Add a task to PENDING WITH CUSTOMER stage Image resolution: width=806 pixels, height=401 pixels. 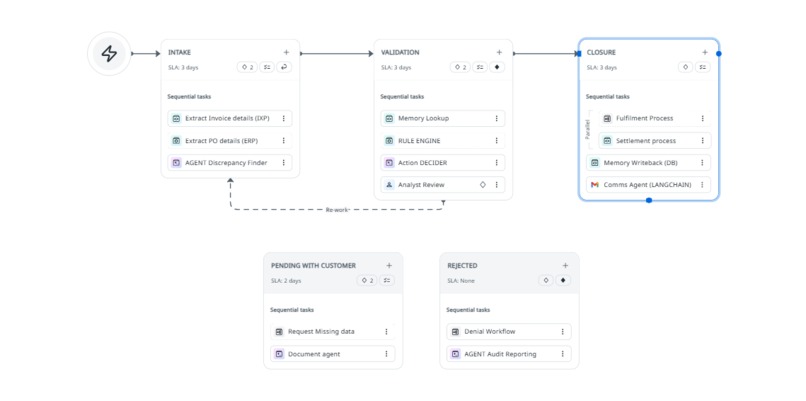click(389, 266)
